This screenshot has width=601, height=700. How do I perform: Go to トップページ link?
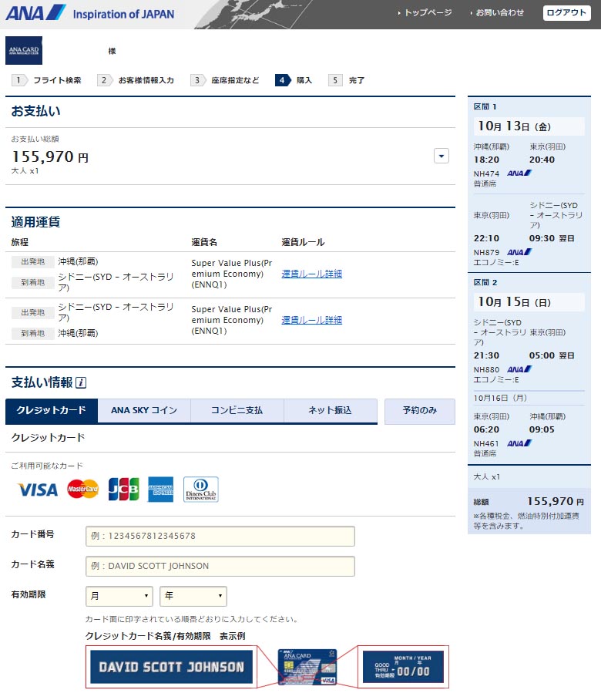point(427,13)
